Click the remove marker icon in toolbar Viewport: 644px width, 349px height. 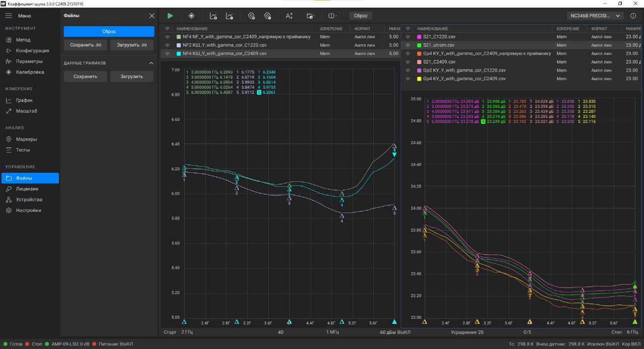click(x=268, y=16)
